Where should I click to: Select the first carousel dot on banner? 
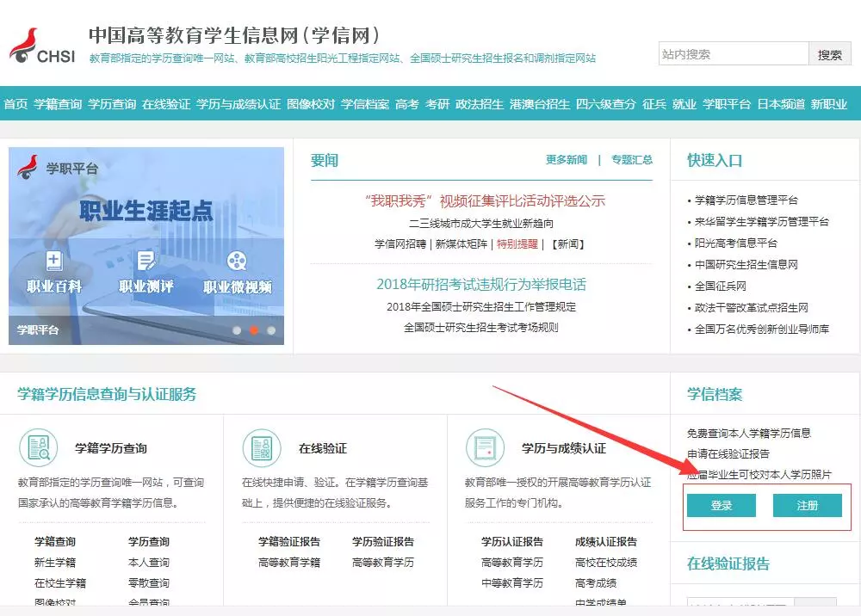pyautogui.click(x=237, y=330)
